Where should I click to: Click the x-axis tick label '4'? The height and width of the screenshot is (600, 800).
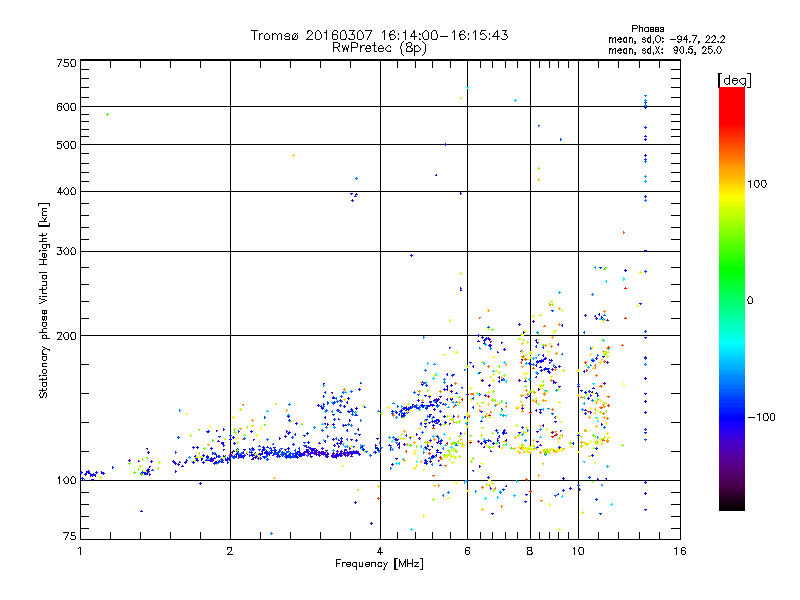click(380, 551)
